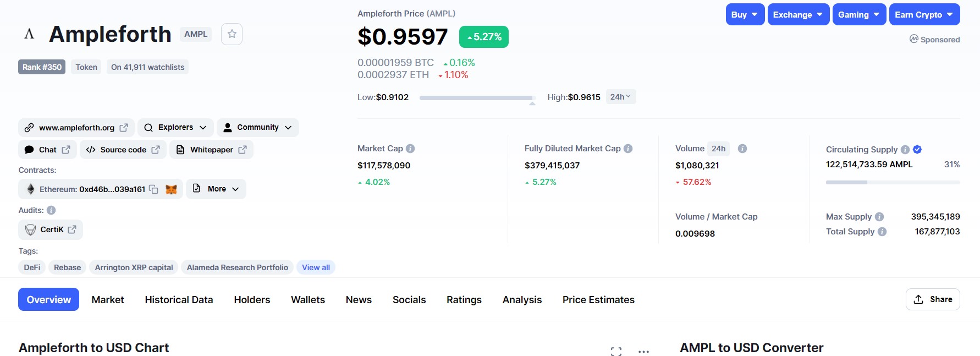Click the Token badge
This screenshot has height=356, width=980.
86,67
